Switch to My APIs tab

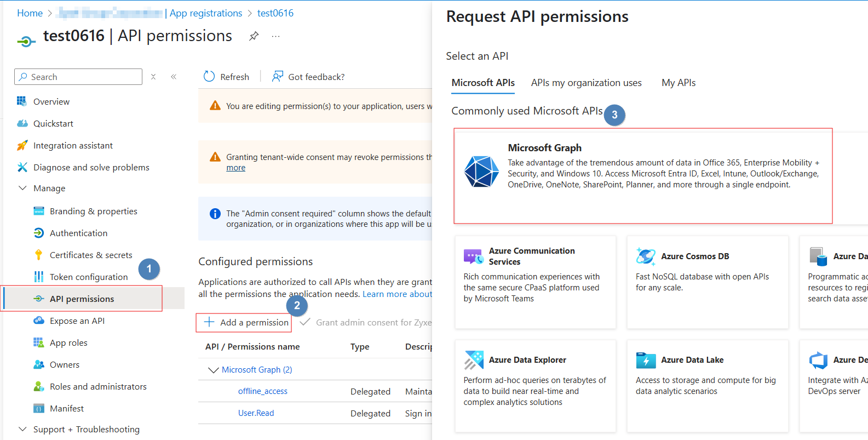click(x=679, y=83)
